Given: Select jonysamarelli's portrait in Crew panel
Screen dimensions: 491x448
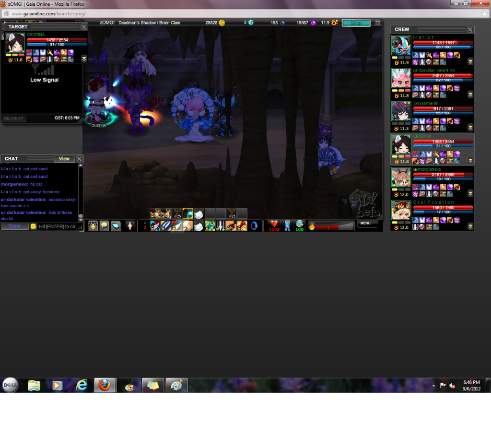Looking at the screenshot, I should click(x=401, y=111).
